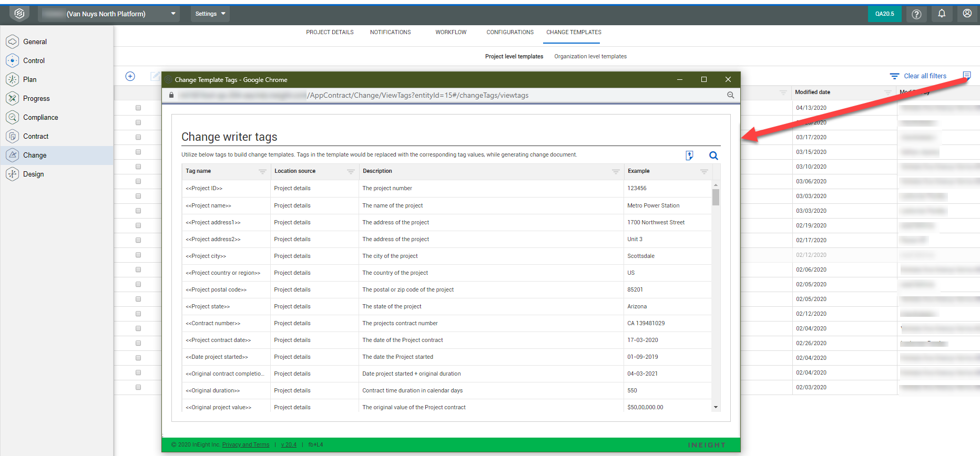
Task: Open the notifications bell icon
Action: pos(942,14)
